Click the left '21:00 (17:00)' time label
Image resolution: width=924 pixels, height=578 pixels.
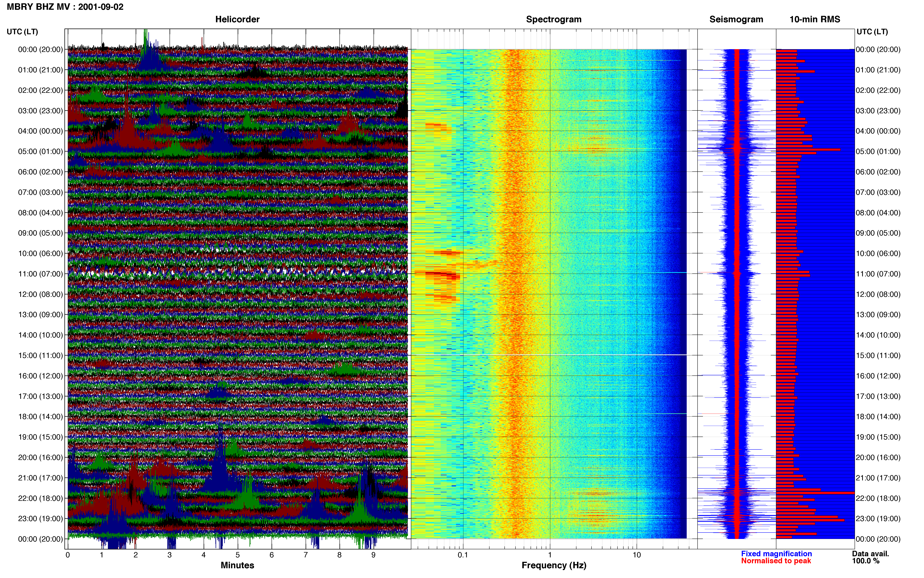tap(41, 478)
